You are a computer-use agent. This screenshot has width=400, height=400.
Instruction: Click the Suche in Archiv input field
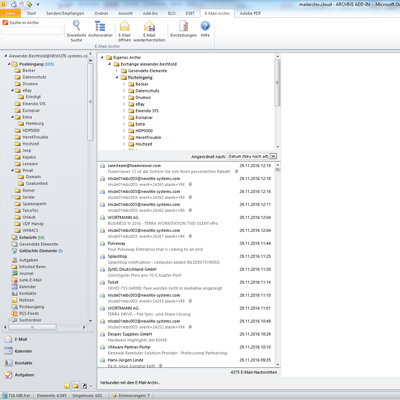click(x=32, y=31)
